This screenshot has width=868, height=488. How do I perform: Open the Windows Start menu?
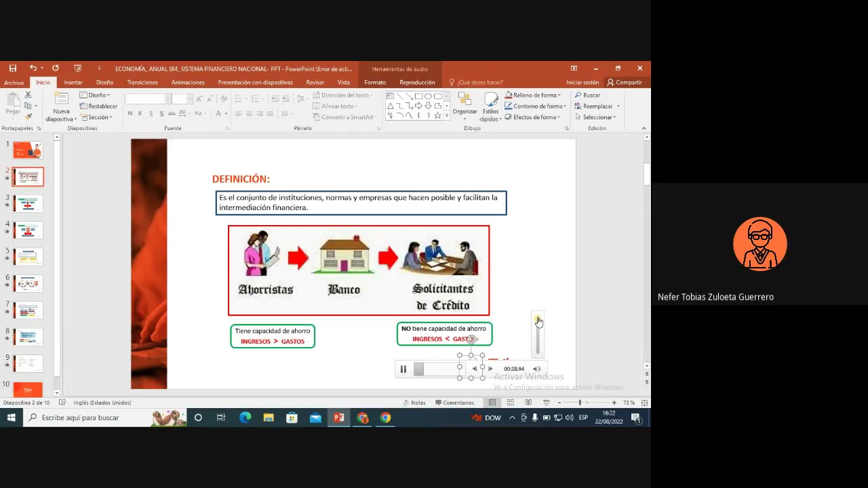pos(12,418)
